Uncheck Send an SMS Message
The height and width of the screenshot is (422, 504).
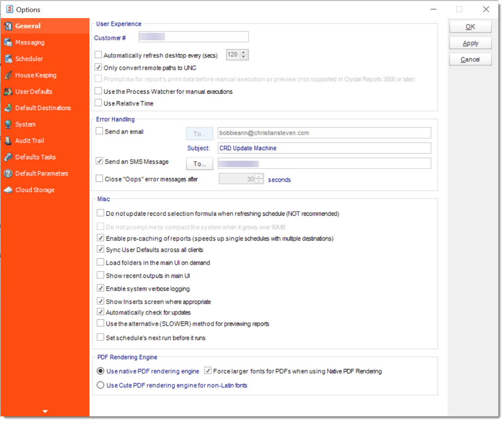pos(100,161)
